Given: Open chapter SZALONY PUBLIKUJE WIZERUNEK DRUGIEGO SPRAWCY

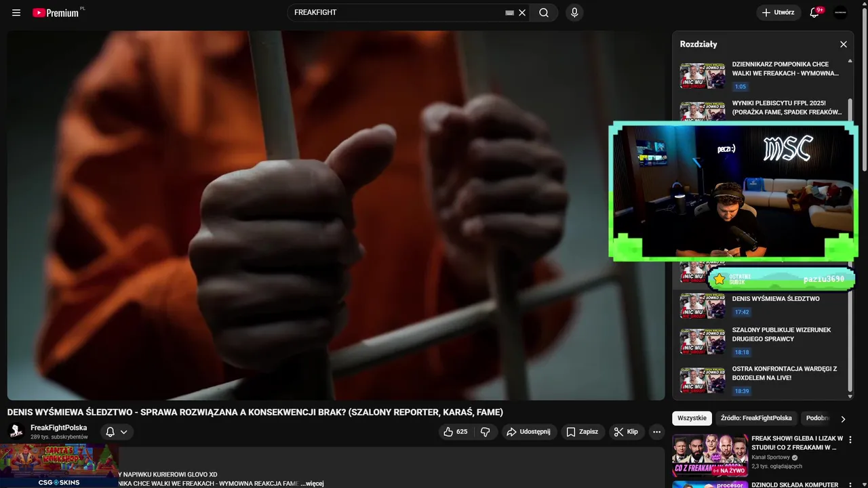Looking at the screenshot, I should (x=781, y=334).
